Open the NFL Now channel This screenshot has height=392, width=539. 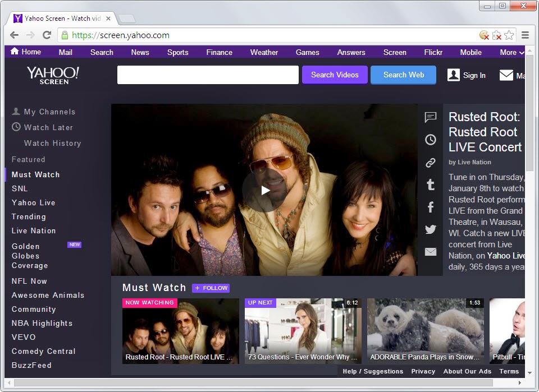29,281
